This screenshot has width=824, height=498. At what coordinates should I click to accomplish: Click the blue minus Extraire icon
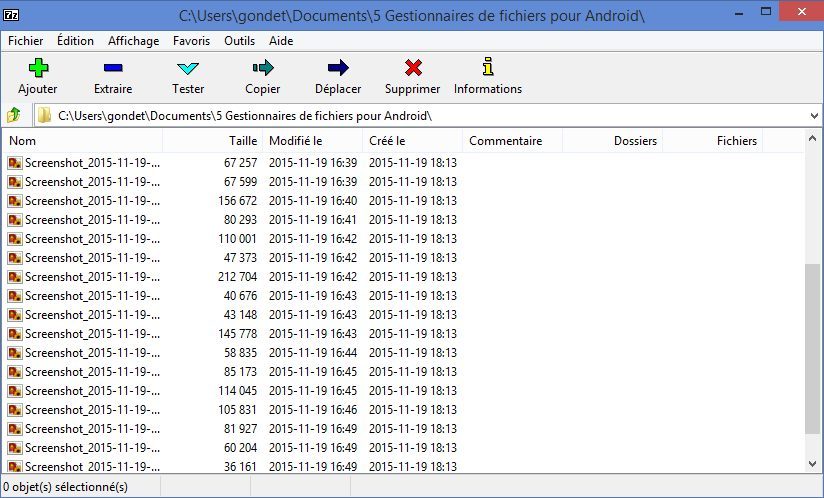113,68
